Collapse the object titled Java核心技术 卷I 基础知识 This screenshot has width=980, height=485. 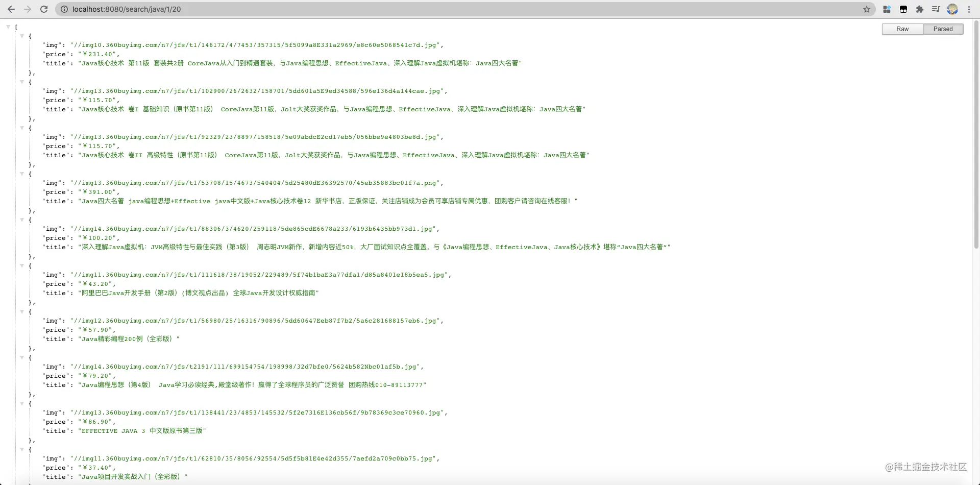(22, 82)
